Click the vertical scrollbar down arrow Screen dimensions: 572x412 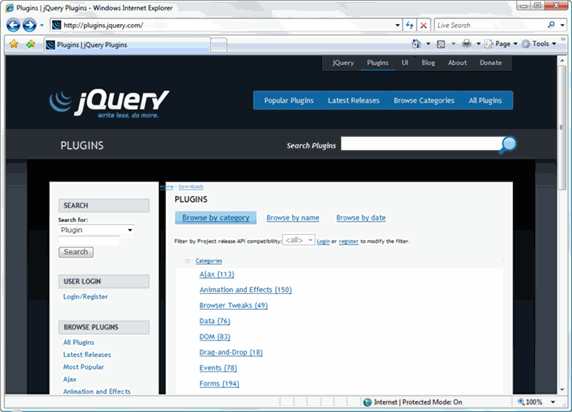point(562,390)
